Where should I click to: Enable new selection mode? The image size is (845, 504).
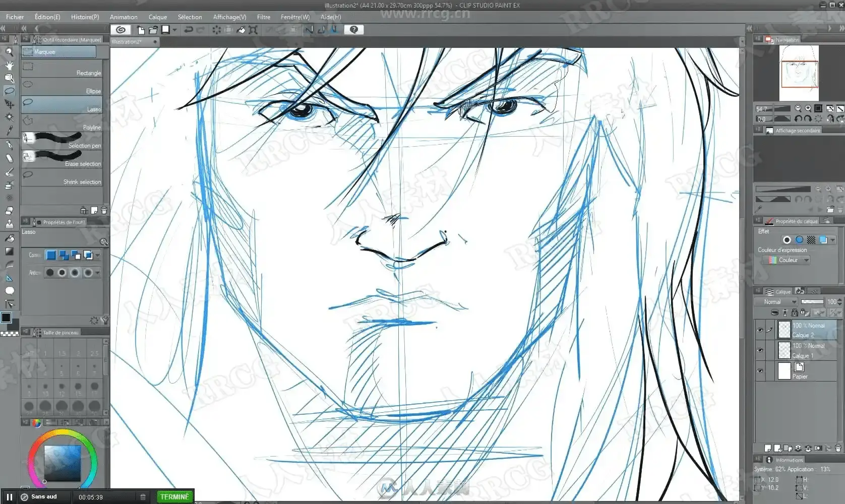point(51,255)
